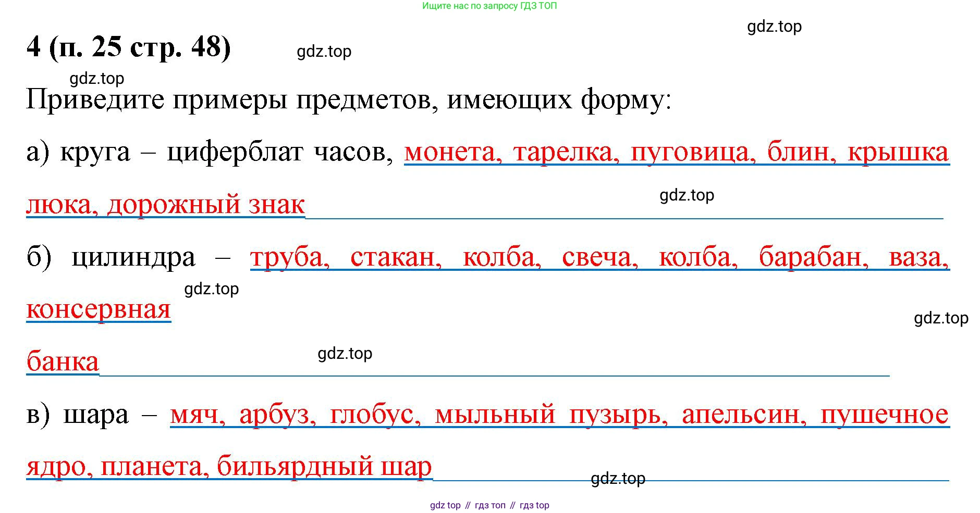
Task: Click the heading "4 (п. 25 стр. 48)"
Action: [x=128, y=47]
